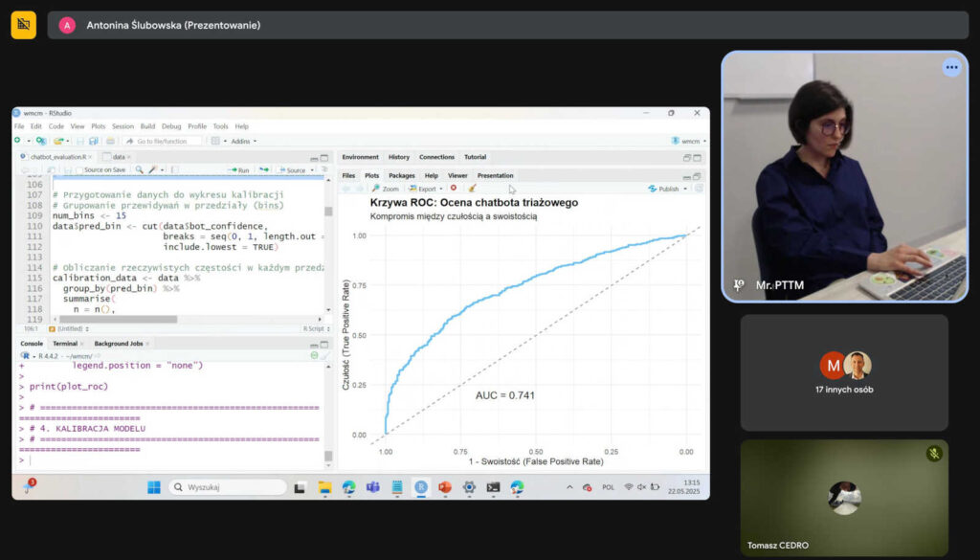Click the chatbot_evaluation.R tab
The width and height of the screenshot is (980, 560).
tap(56, 157)
